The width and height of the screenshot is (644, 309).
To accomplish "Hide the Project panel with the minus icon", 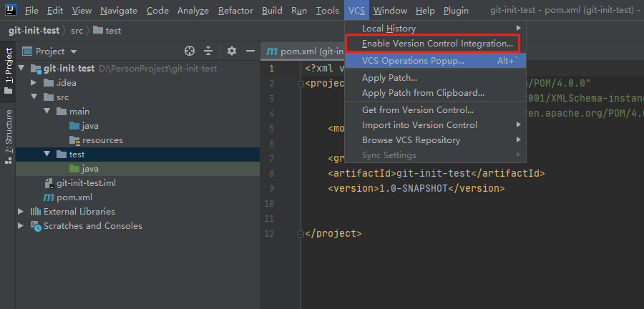I will pyautogui.click(x=250, y=51).
